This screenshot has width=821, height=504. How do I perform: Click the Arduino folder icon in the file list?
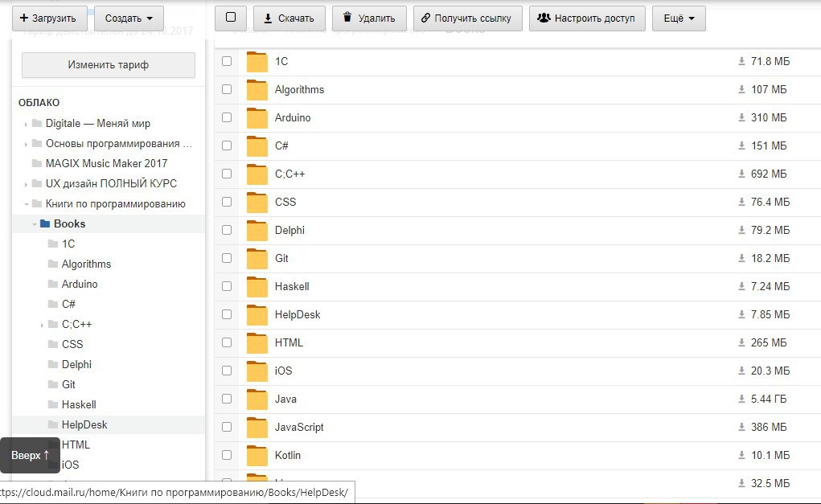(x=257, y=118)
